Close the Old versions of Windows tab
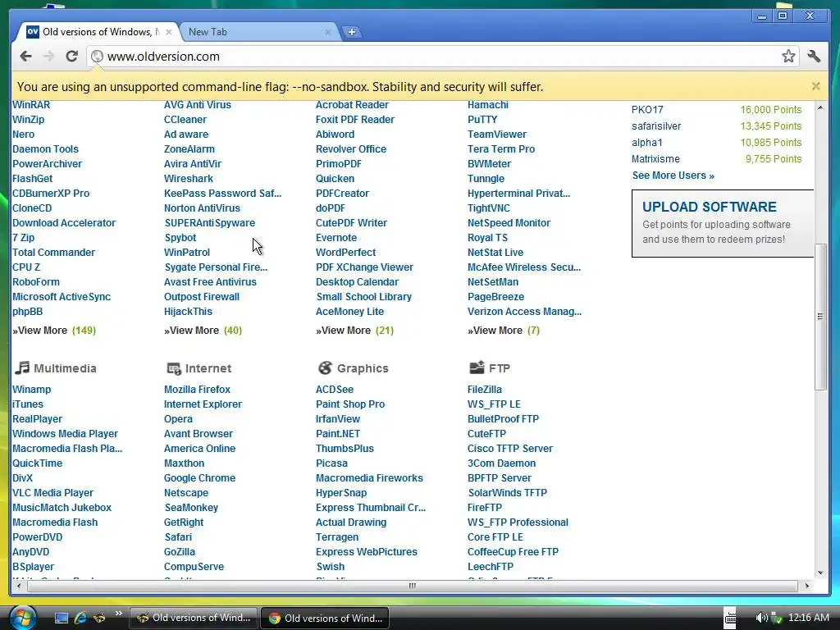The width and height of the screenshot is (840, 630). click(x=169, y=32)
